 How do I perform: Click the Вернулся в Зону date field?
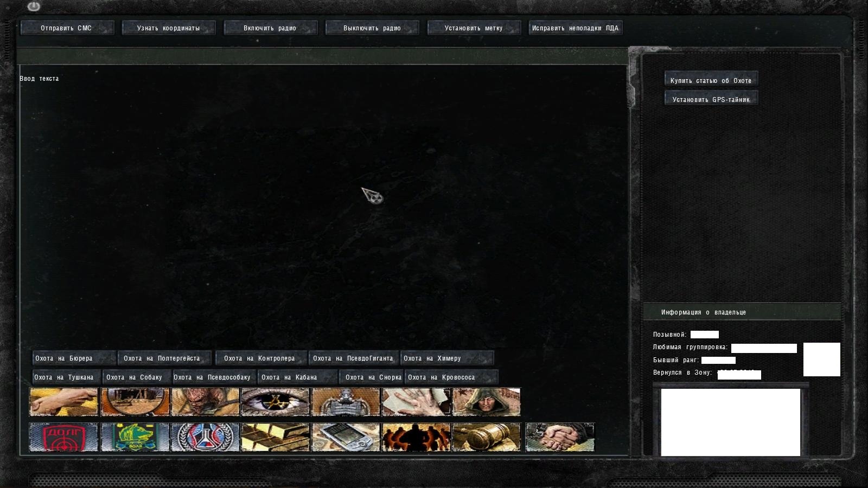[739, 375]
